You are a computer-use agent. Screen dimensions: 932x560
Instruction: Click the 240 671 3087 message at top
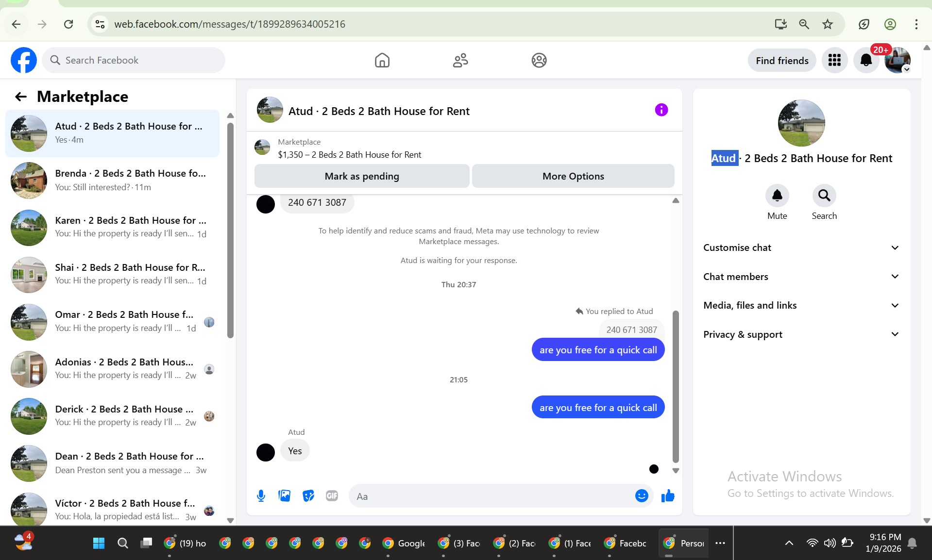pos(317,202)
